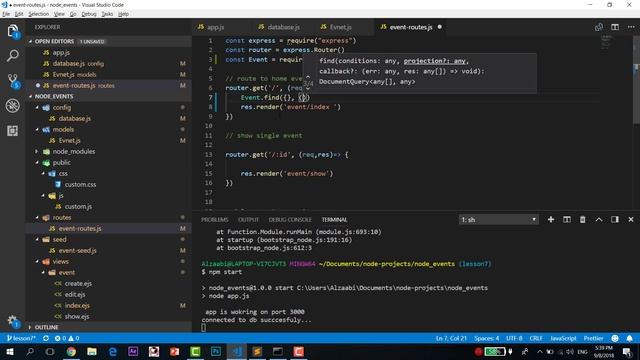Switch to the Problems panel tab
The width and height of the screenshot is (640, 360).
click(x=214, y=220)
